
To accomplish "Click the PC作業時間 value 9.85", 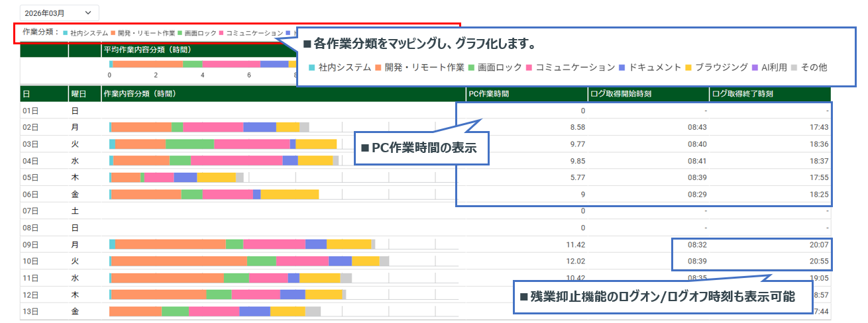I will pyautogui.click(x=578, y=161).
